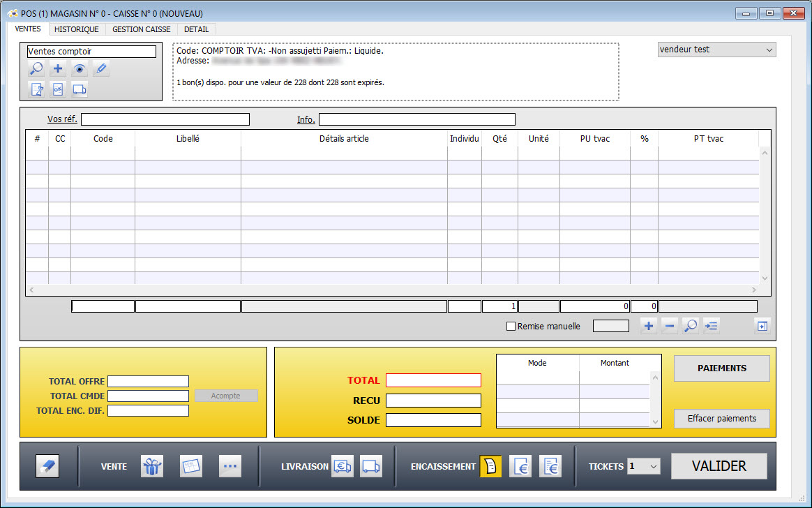812x508 pixels.
Task: Open the GESTION CAISSE tab
Action: point(142,29)
